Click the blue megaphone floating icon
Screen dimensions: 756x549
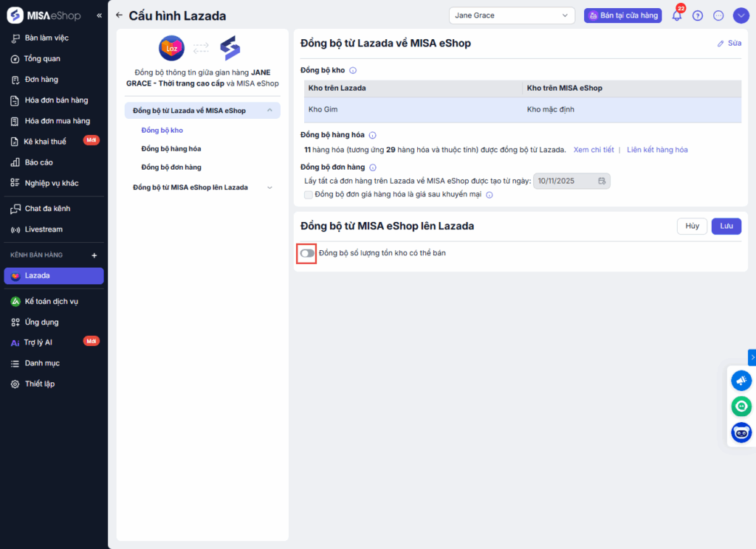741,380
